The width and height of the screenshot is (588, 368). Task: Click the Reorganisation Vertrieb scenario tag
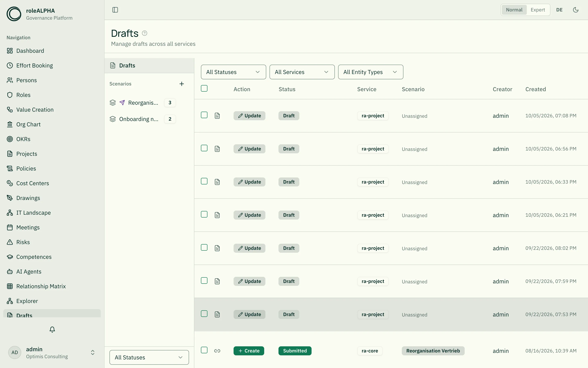click(x=433, y=351)
